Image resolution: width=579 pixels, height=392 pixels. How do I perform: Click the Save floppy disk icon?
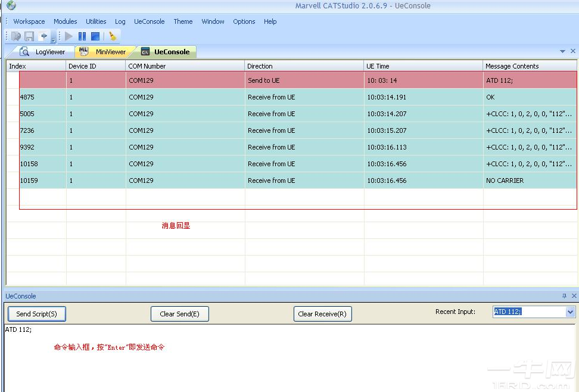pyautogui.click(x=29, y=36)
